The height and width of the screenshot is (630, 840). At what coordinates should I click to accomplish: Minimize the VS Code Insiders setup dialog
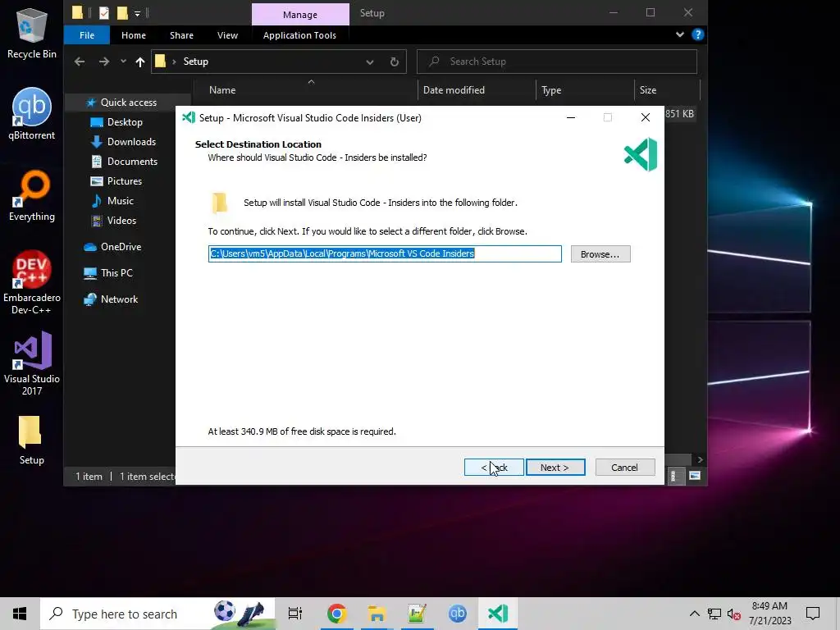[571, 118]
